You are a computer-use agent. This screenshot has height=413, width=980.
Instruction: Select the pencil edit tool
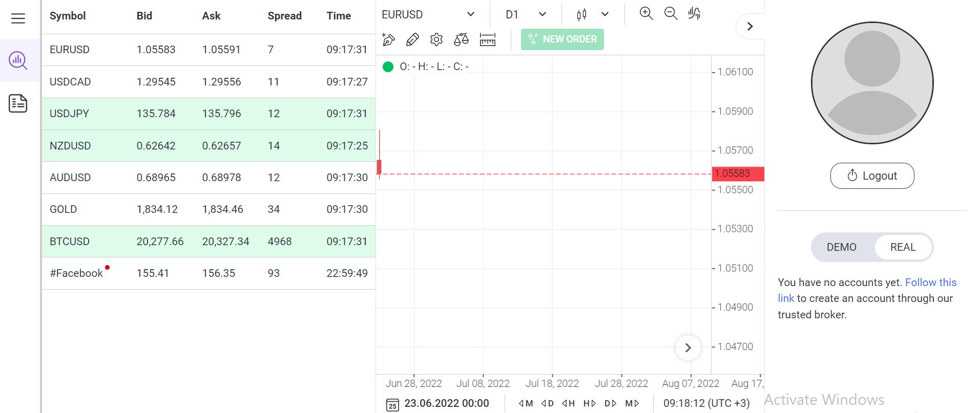click(x=412, y=39)
